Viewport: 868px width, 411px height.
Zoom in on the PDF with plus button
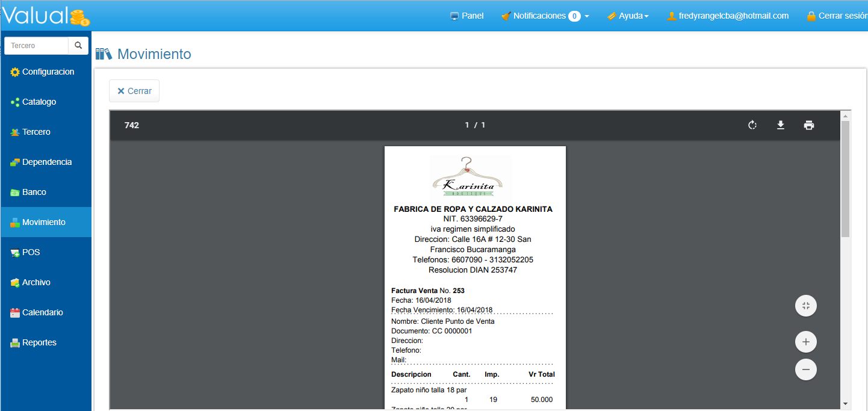click(805, 342)
